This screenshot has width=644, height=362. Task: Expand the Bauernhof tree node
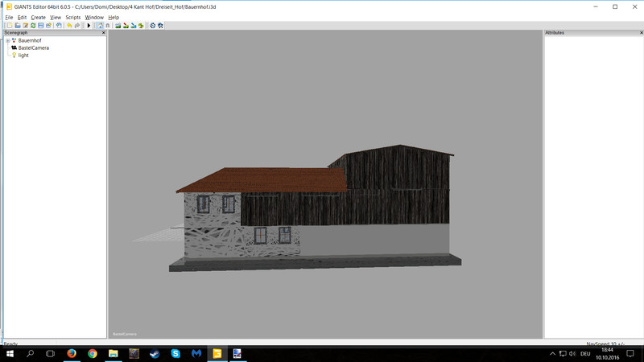coord(7,40)
